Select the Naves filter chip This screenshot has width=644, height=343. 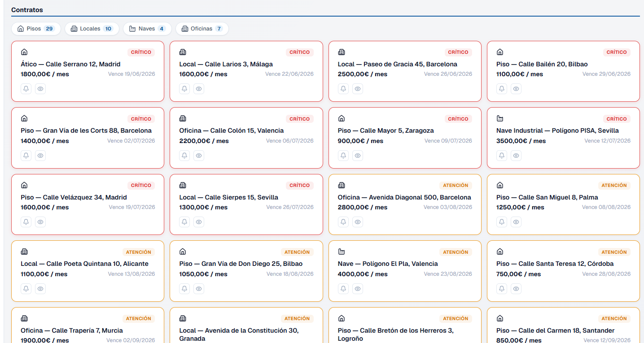pos(147,29)
